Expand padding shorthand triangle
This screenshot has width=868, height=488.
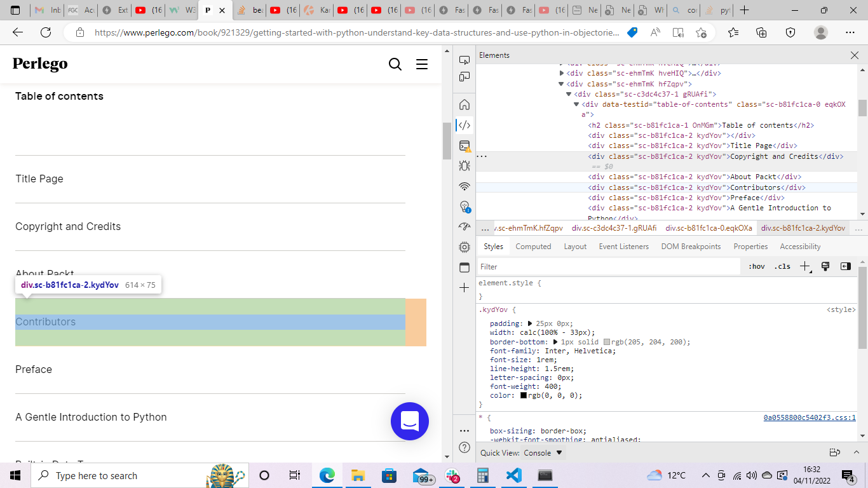click(530, 323)
